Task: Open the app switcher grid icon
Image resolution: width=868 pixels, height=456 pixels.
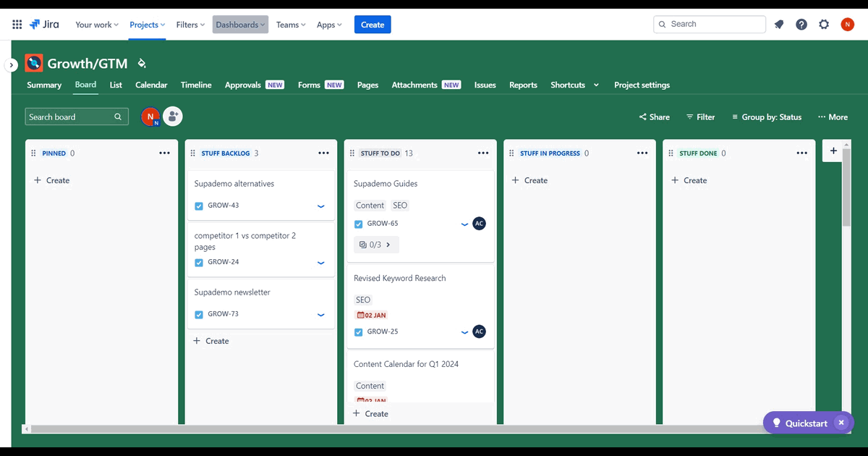Action: point(17,25)
